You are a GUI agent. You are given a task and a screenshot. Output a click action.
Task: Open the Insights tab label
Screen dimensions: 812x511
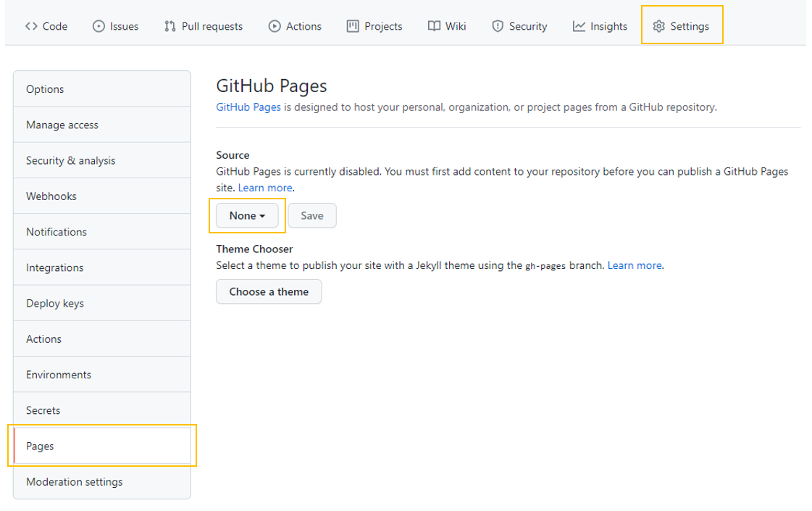pyautogui.click(x=609, y=26)
